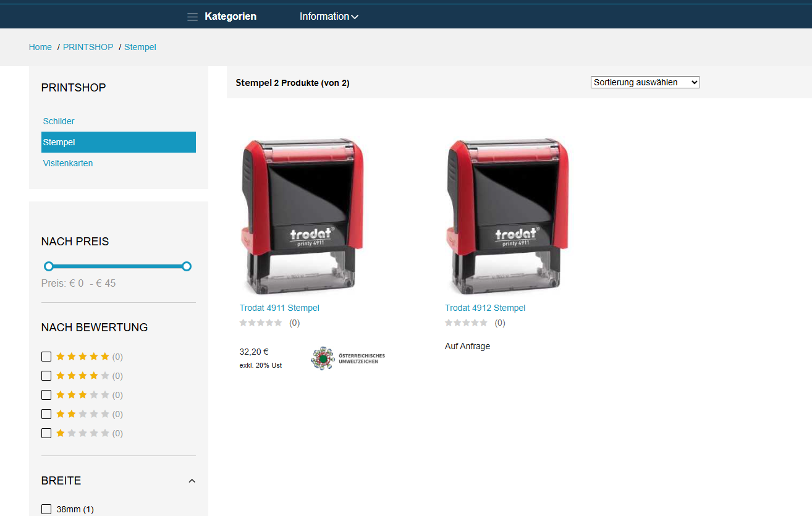Image resolution: width=812 pixels, height=516 pixels.
Task: Open the Stempel breadcrumb link
Action: coord(140,47)
